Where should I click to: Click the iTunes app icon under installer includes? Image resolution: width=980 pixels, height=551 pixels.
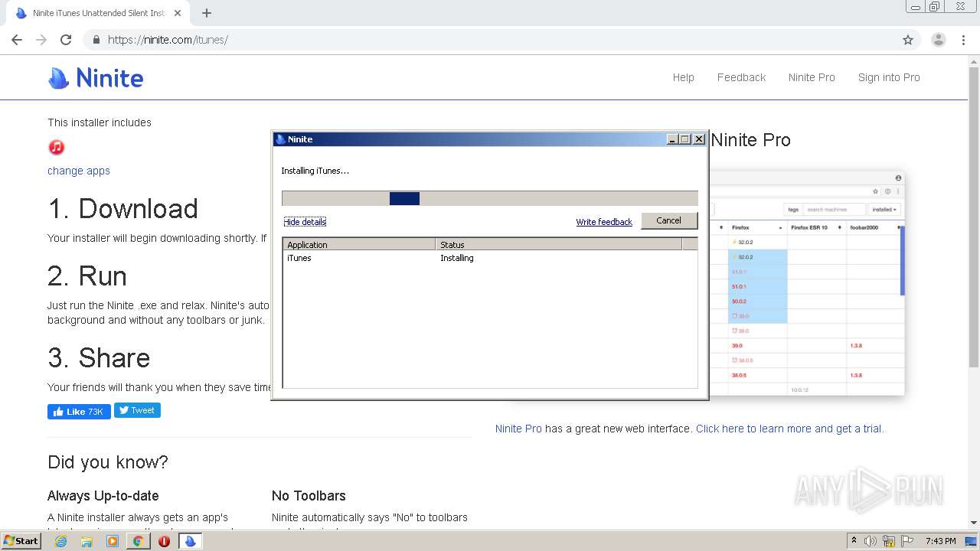tap(57, 147)
